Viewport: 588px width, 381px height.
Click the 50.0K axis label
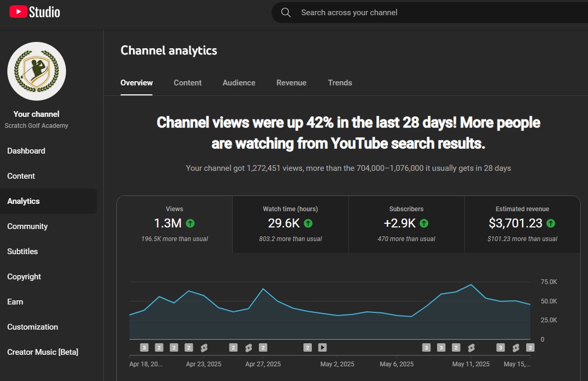tap(549, 301)
